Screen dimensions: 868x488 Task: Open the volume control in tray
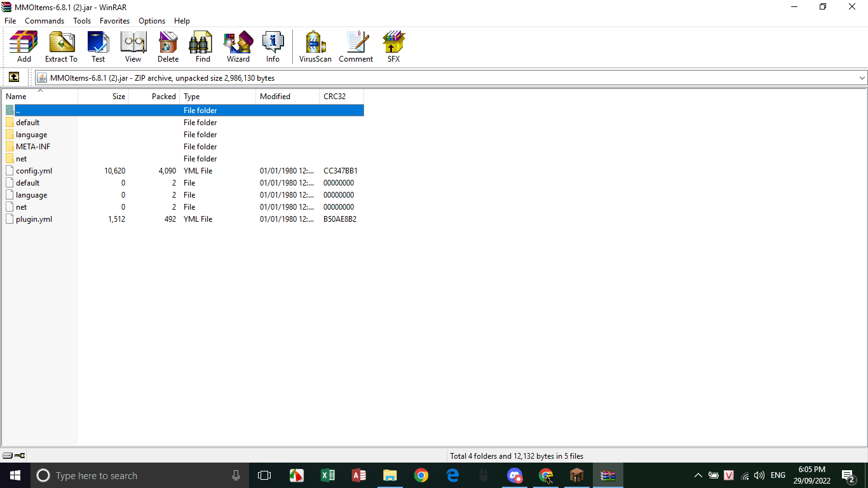[x=760, y=475]
